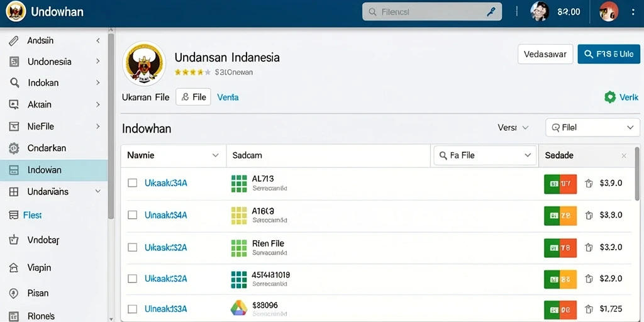Click the paperclip icon beside Andsiih

[x=14, y=41]
